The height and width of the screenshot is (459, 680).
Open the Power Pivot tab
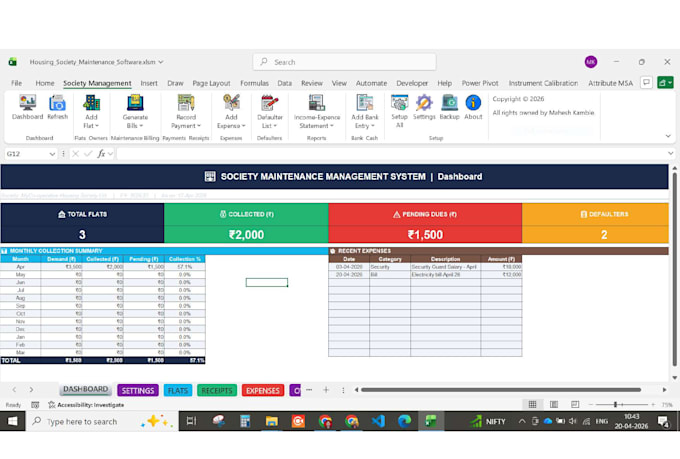point(480,83)
